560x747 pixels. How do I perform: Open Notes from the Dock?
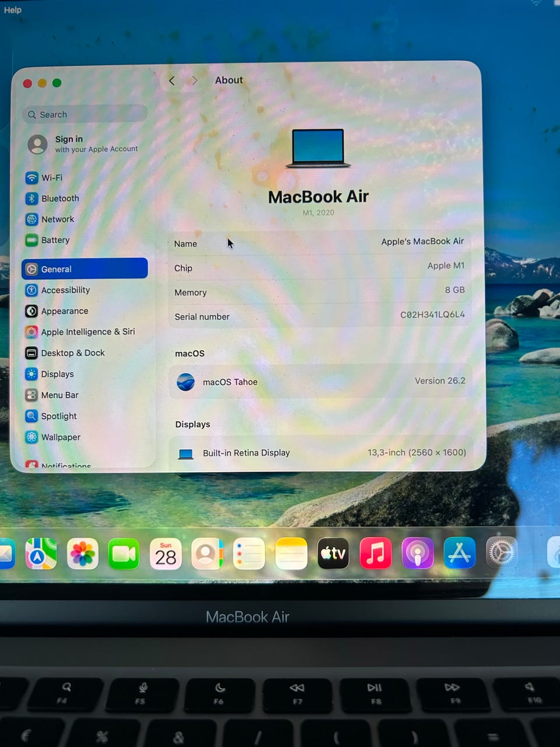tap(291, 554)
